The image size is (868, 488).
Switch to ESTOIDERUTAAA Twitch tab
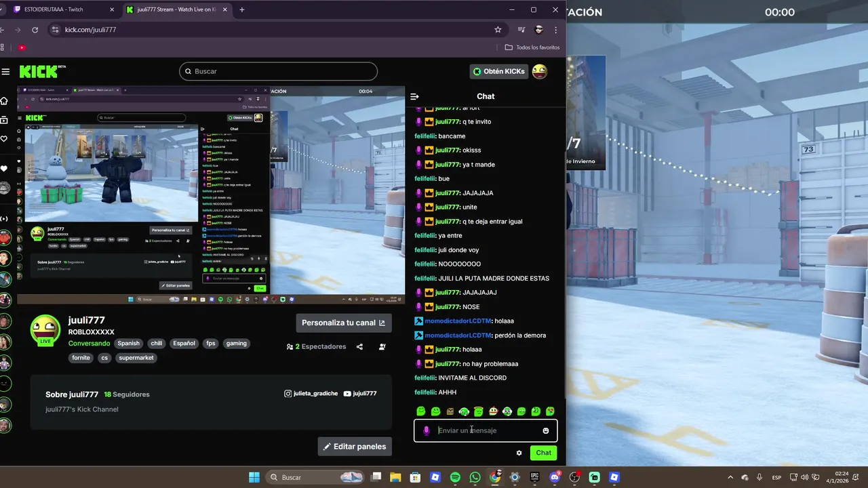[x=62, y=9]
